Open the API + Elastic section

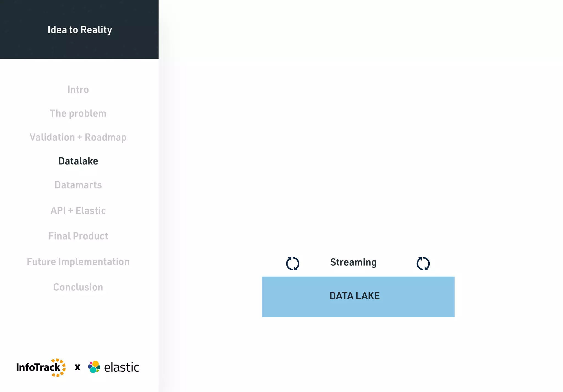[x=78, y=211]
